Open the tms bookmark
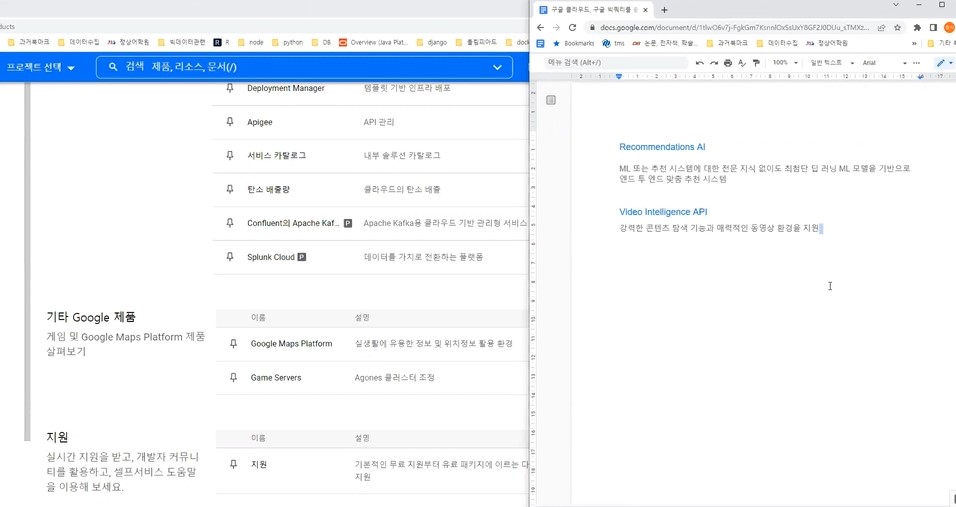The image size is (956, 507). (x=613, y=43)
